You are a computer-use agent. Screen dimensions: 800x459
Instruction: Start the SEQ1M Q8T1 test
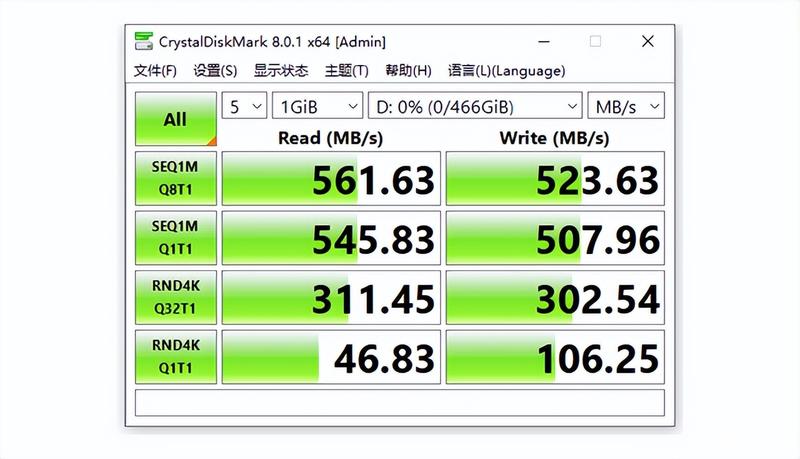point(176,178)
